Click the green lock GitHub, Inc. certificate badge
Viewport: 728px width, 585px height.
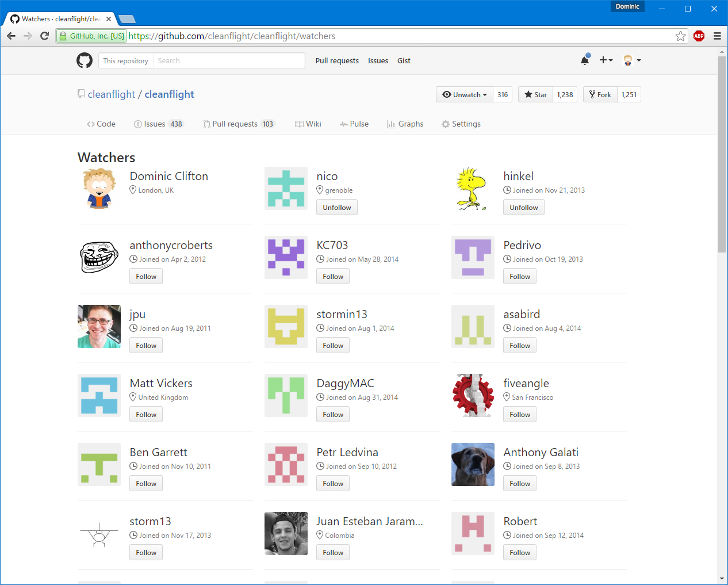pyautogui.click(x=91, y=36)
